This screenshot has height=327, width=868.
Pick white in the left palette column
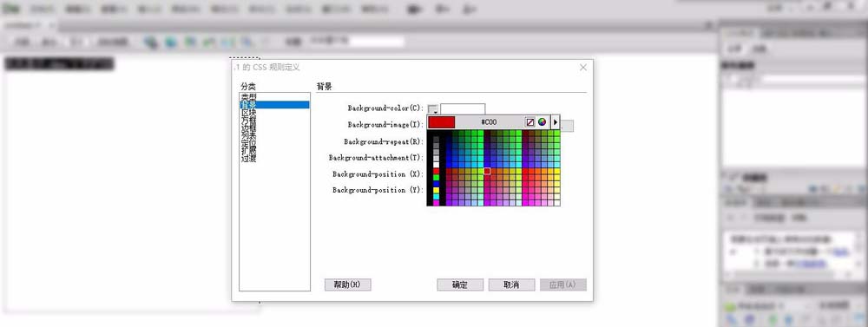click(x=437, y=165)
